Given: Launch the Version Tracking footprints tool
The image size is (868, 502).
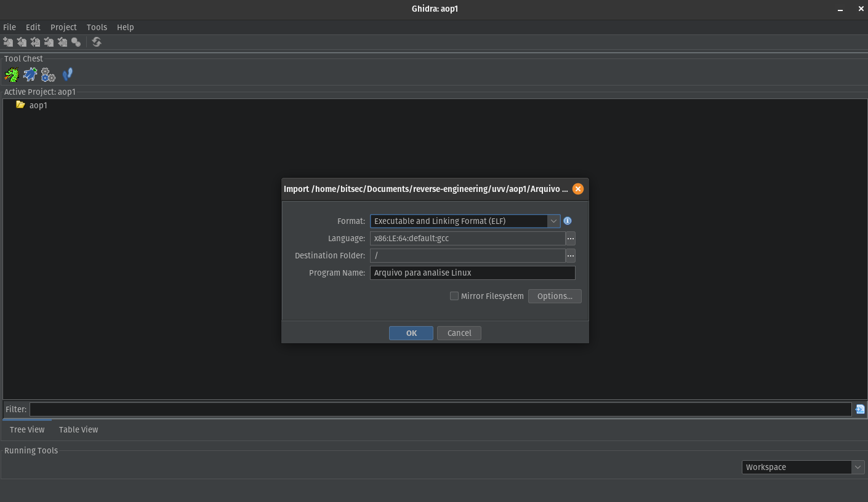Looking at the screenshot, I should coord(68,74).
